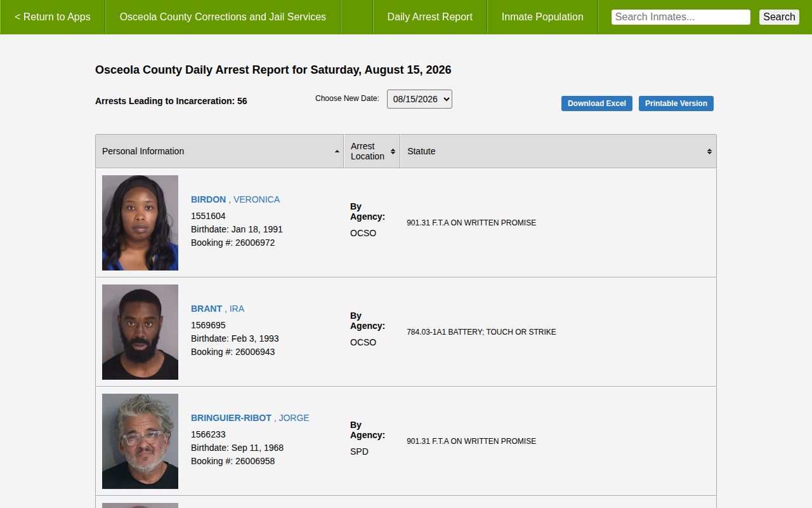Download the Excel report
The height and width of the screenshot is (508, 812).
pos(597,104)
